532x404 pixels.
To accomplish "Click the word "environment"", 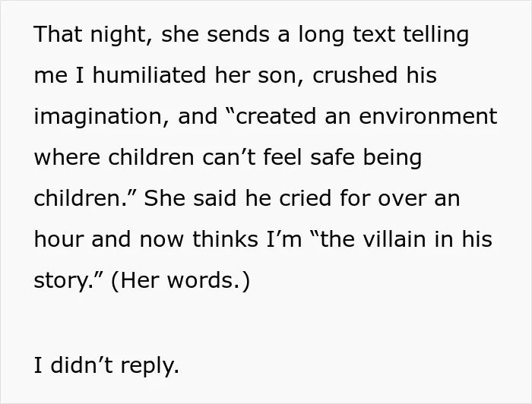I will [428, 116].
